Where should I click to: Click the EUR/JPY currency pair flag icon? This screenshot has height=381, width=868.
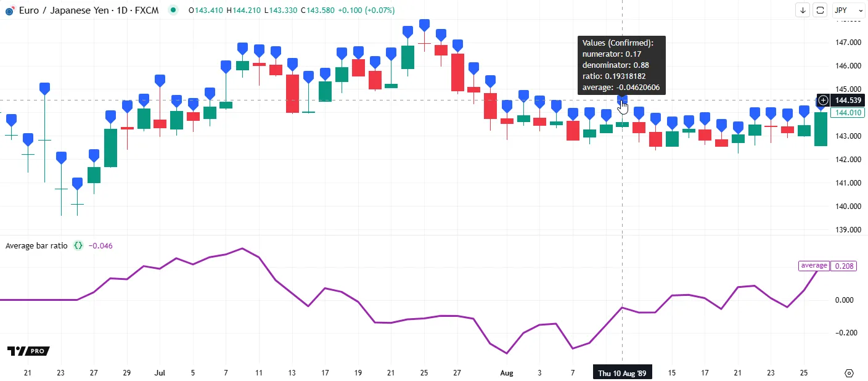9,10
